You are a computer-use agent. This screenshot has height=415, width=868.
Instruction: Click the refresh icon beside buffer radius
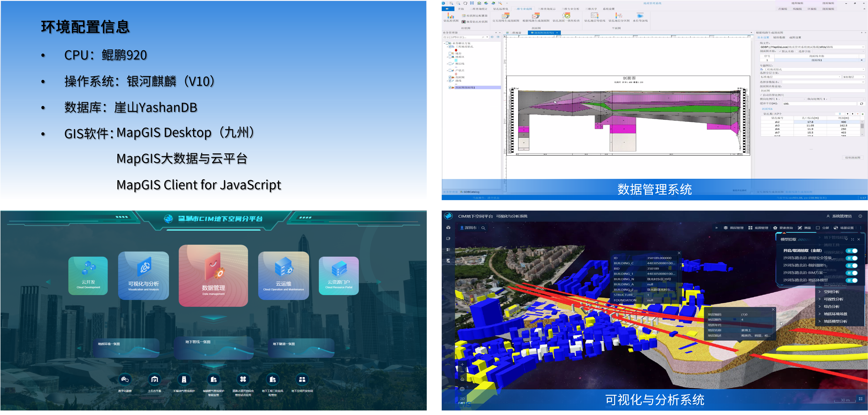(x=862, y=104)
